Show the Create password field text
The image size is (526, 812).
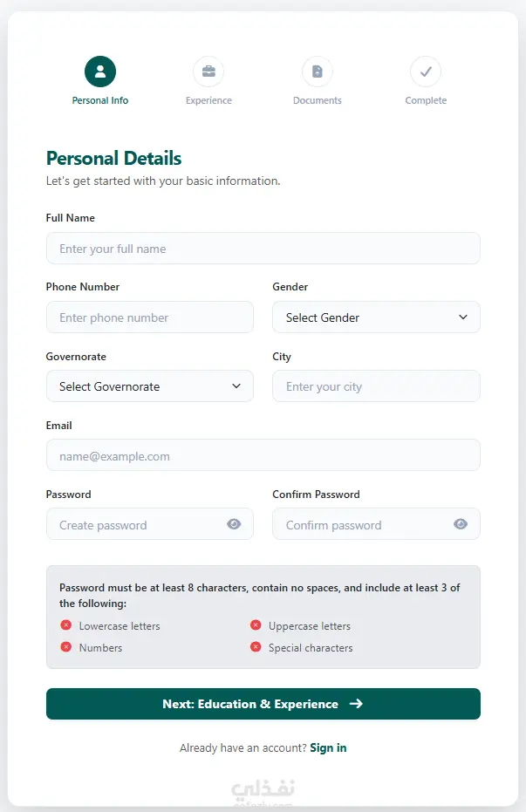pos(234,524)
